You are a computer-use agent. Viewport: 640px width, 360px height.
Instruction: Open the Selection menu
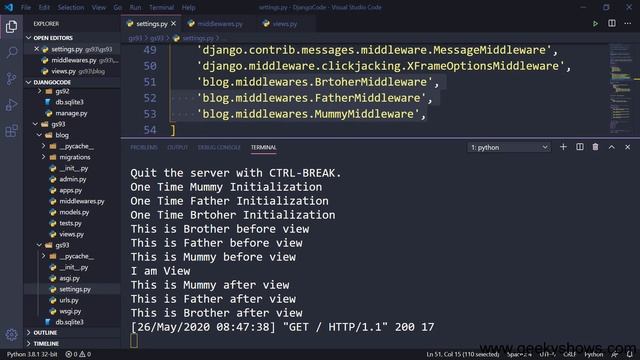(71, 7)
